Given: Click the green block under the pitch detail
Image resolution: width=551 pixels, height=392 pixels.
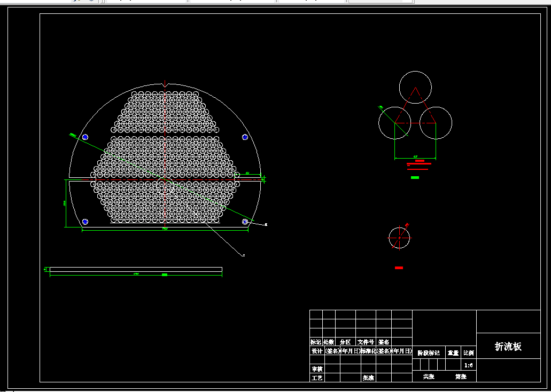Looking at the screenshot, I should [415, 178].
